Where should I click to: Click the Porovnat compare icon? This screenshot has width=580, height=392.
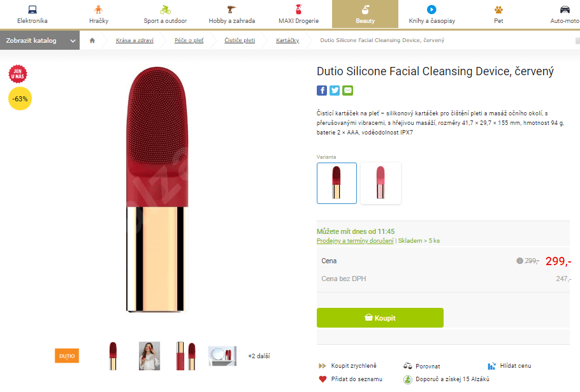[x=408, y=366]
